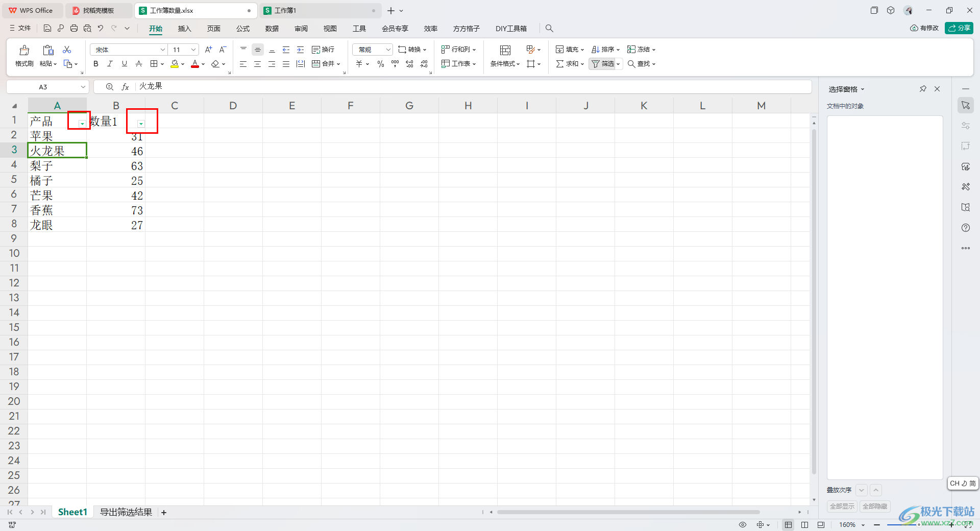Click the 分享 share button
The image size is (980, 531).
pyautogui.click(x=959, y=28)
